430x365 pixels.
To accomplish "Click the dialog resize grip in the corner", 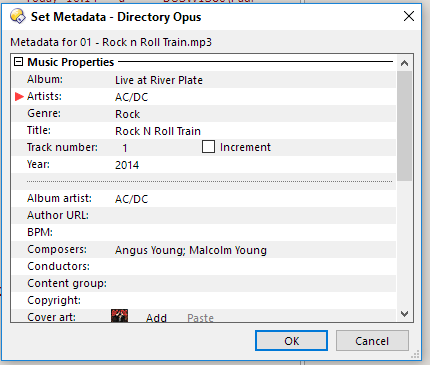I will (x=415, y=354).
